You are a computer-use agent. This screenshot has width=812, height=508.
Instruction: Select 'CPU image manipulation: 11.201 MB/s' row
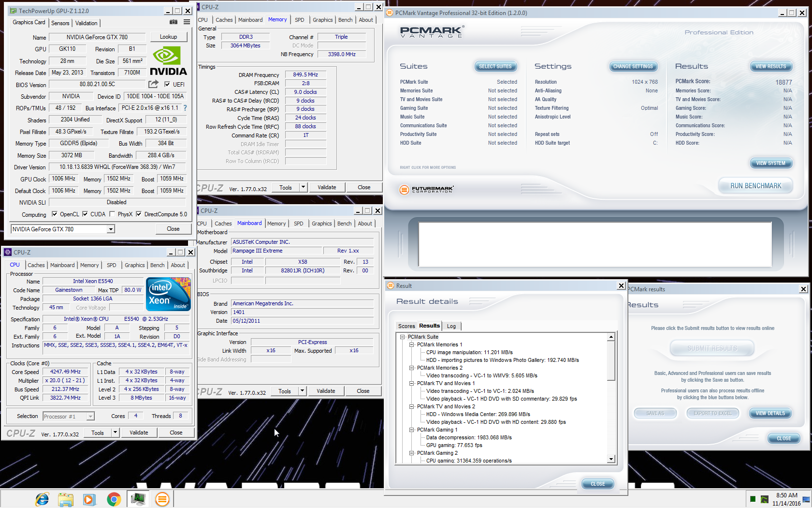click(469, 352)
